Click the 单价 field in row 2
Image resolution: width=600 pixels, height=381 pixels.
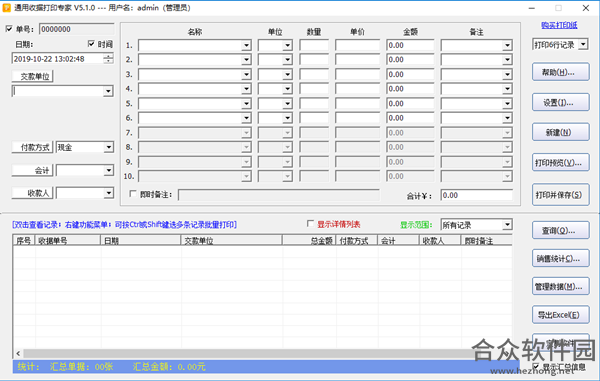tap(357, 60)
